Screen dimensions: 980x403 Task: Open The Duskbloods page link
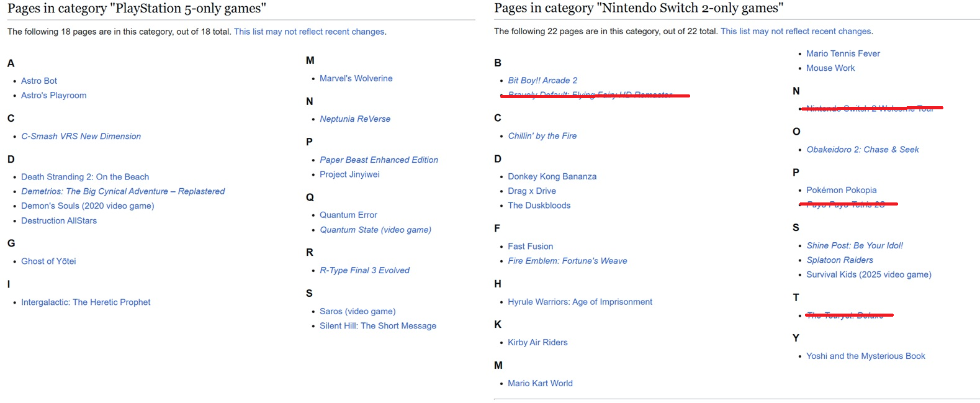539,205
